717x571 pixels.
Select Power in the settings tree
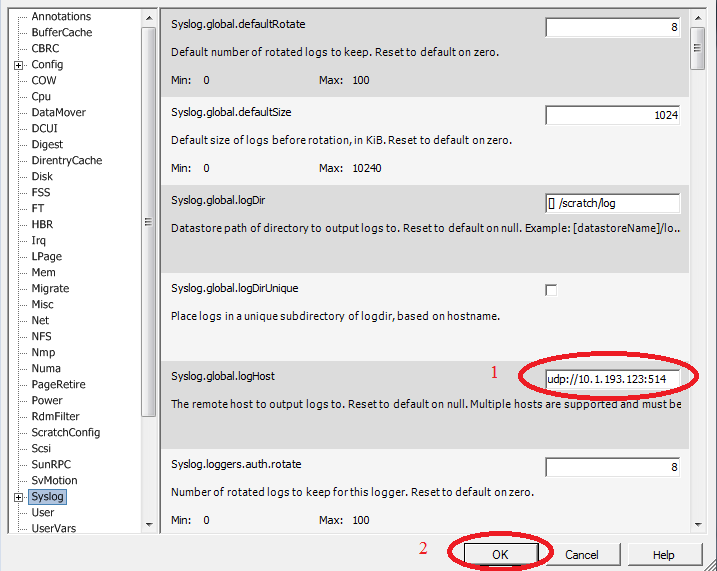coord(47,400)
